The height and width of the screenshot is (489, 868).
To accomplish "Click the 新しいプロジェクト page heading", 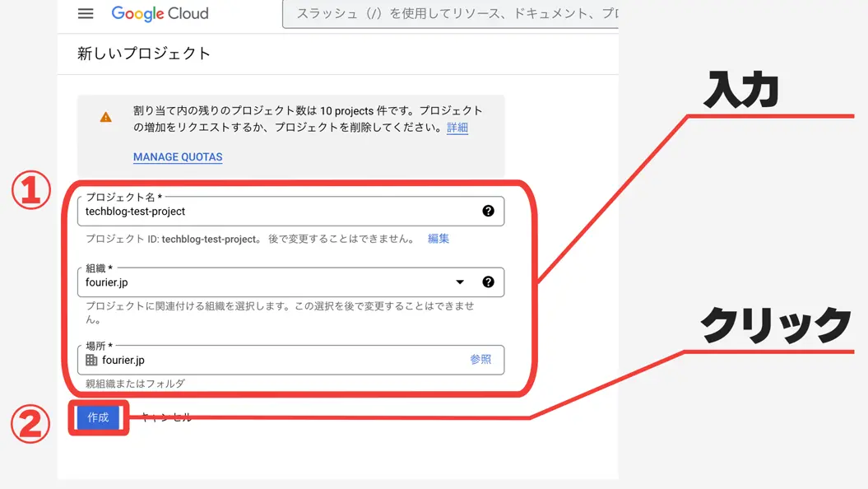I will [144, 54].
